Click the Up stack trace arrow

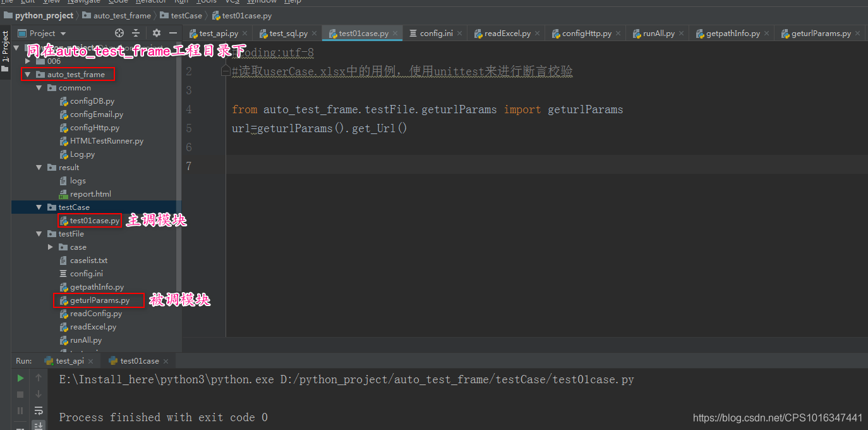tap(39, 378)
